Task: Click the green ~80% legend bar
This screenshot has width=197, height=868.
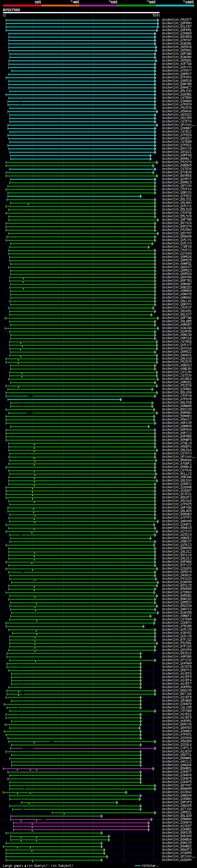Action: pos(137,6)
